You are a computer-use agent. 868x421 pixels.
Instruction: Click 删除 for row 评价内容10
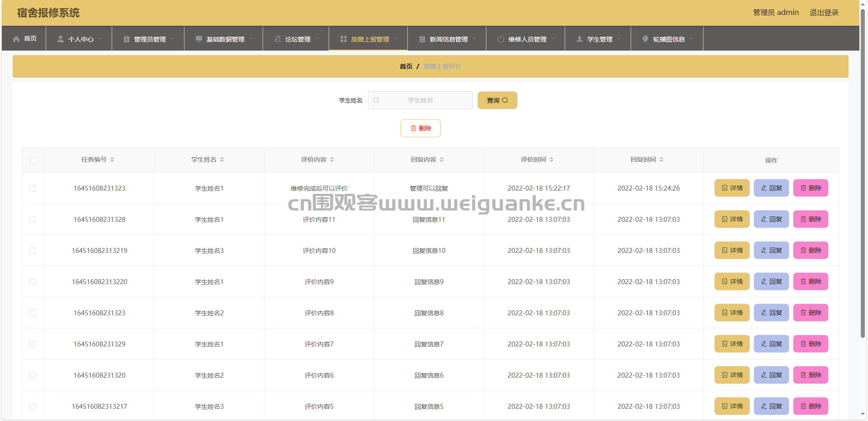click(x=811, y=250)
